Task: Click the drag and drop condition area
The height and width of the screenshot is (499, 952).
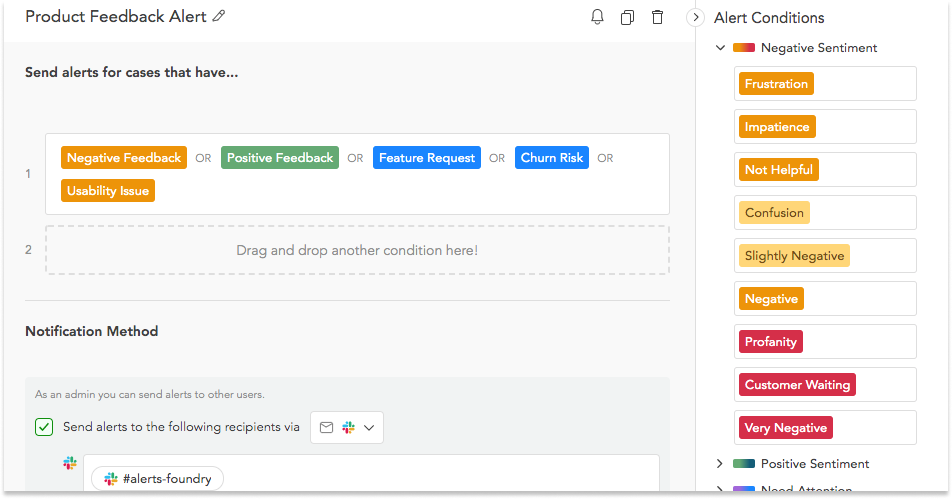Action: tap(357, 250)
